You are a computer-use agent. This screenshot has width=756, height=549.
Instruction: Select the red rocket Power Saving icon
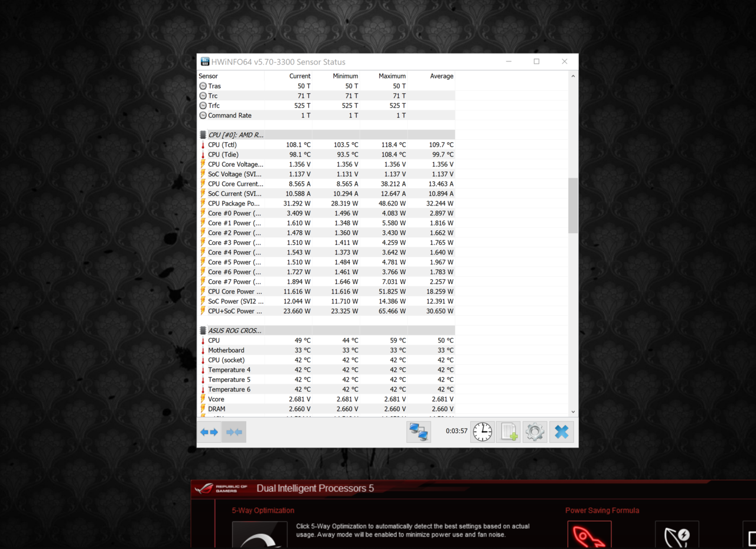pos(589,535)
